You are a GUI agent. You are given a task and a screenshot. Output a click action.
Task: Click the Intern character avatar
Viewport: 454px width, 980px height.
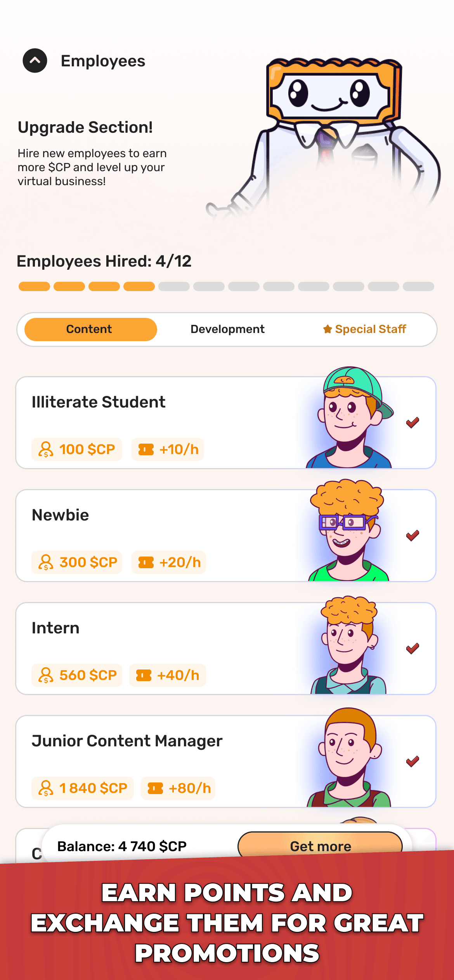(348, 646)
